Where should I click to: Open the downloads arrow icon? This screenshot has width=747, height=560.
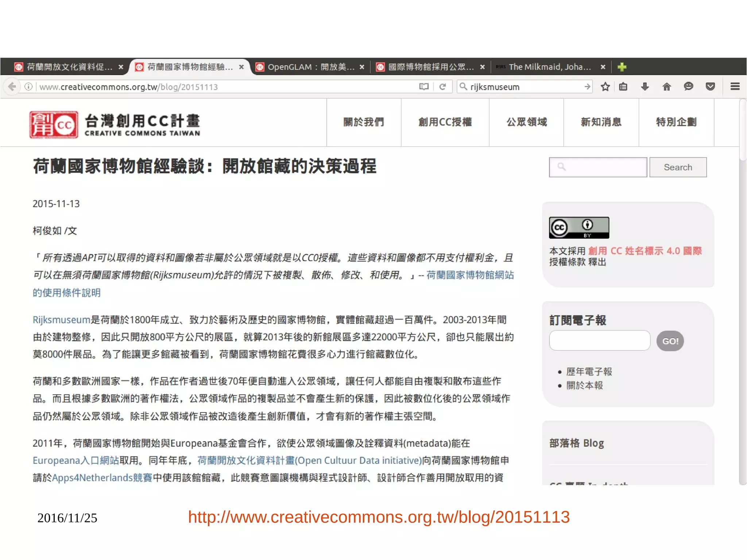[x=645, y=87]
